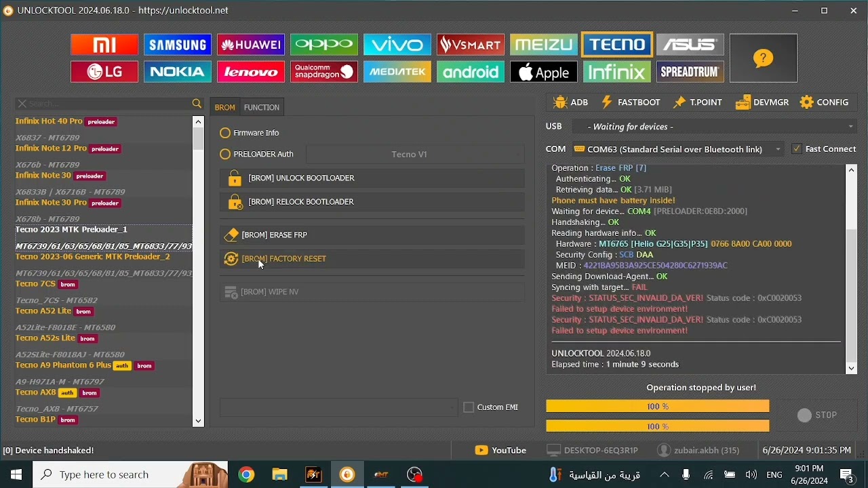
Task: Open the Vsmart brand section
Action: (471, 45)
